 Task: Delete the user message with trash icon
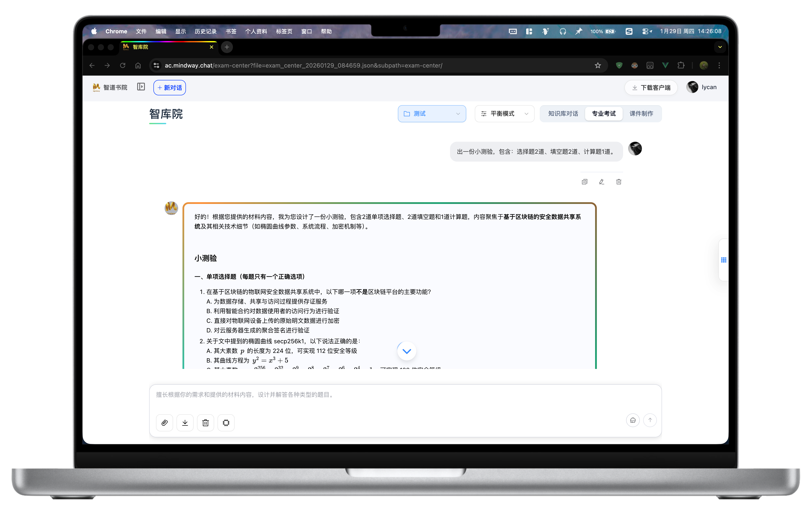click(x=619, y=182)
